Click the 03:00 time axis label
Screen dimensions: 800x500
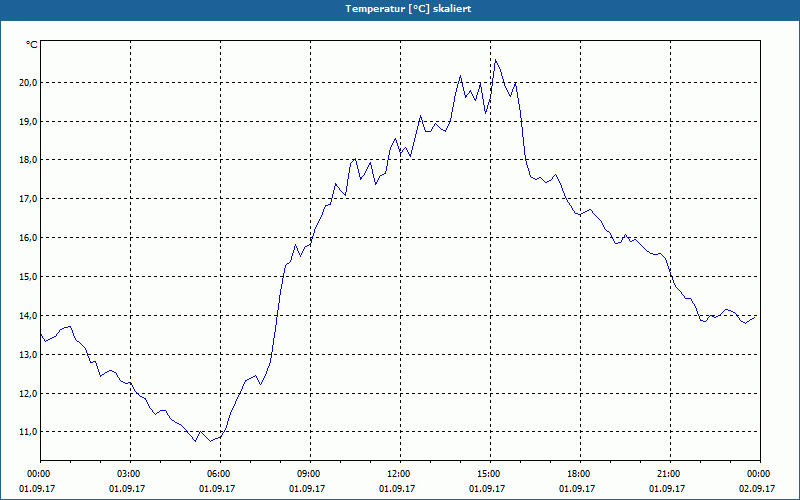click(x=131, y=474)
